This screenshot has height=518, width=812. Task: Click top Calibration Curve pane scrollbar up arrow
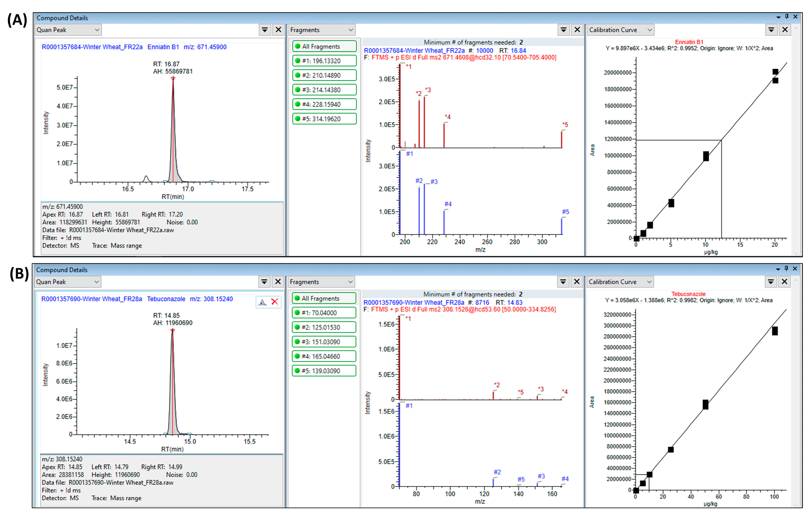[796, 29]
